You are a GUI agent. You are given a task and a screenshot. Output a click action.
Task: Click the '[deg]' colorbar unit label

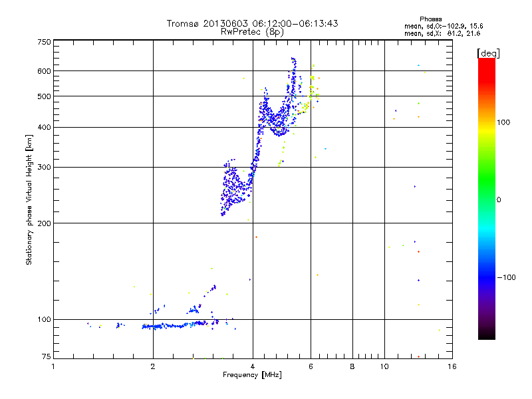[x=488, y=53]
